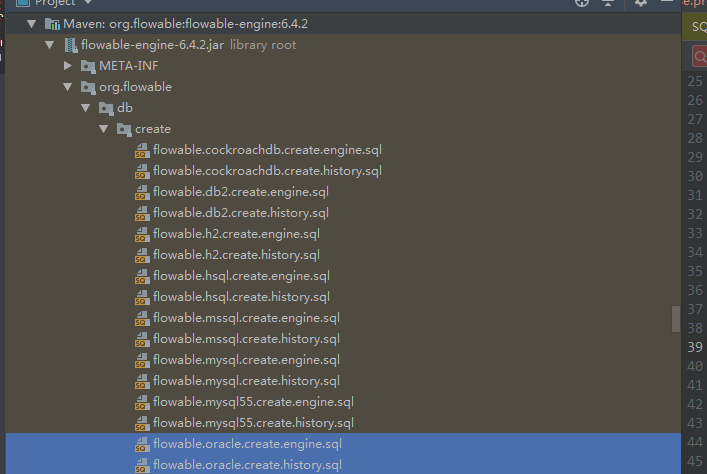Viewport: 707px width, 474px height.
Task: Click the create folder icon
Action: 124,129
